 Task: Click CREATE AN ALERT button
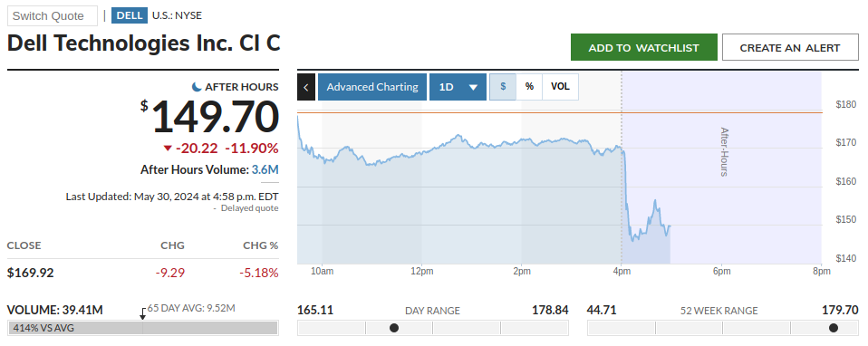pyautogui.click(x=790, y=48)
